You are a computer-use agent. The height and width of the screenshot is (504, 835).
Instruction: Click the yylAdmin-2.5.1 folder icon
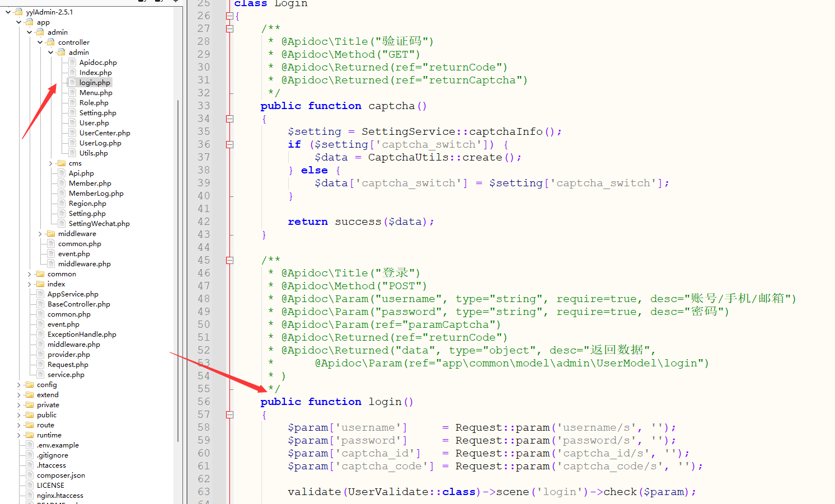tap(18, 12)
